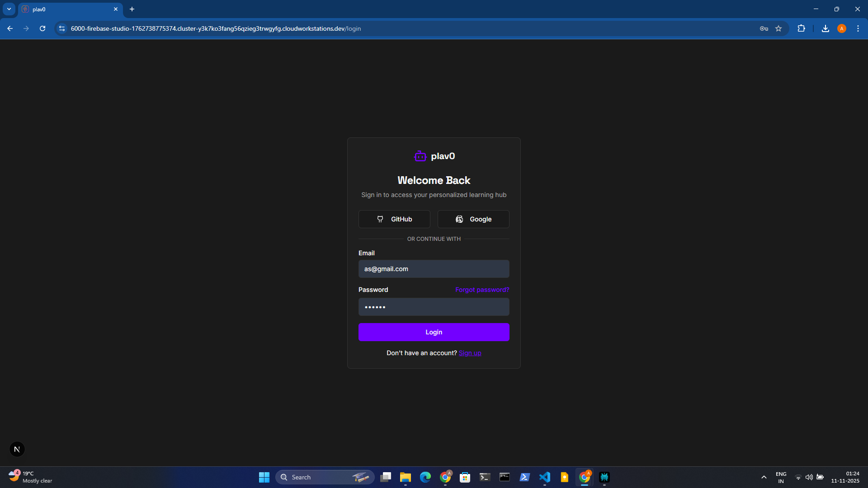Open a new browser tab
Image resolution: width=868 pixels, height=488 pixels.
click(x=132, y=9)
